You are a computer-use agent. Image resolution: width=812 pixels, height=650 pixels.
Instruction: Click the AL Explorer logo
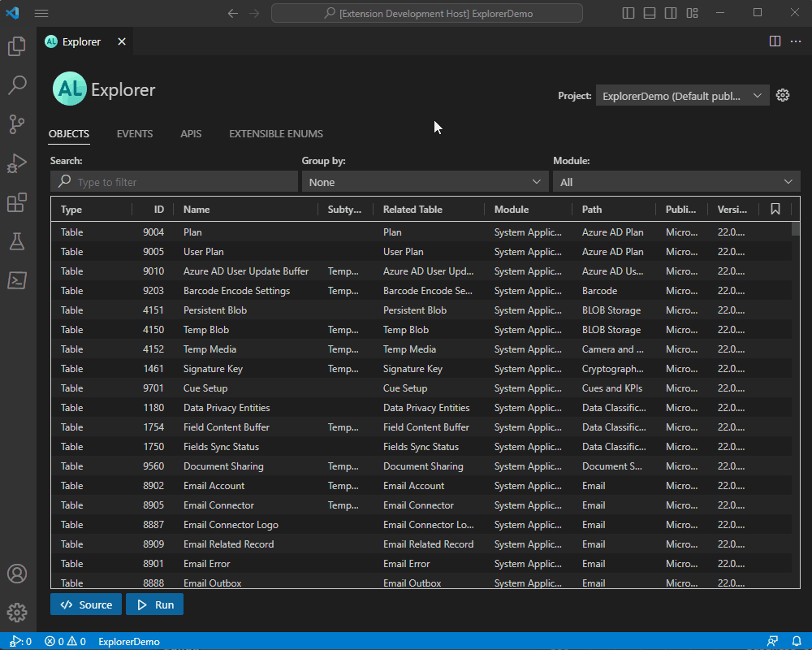pyautogui.click(x=69, y=89)
